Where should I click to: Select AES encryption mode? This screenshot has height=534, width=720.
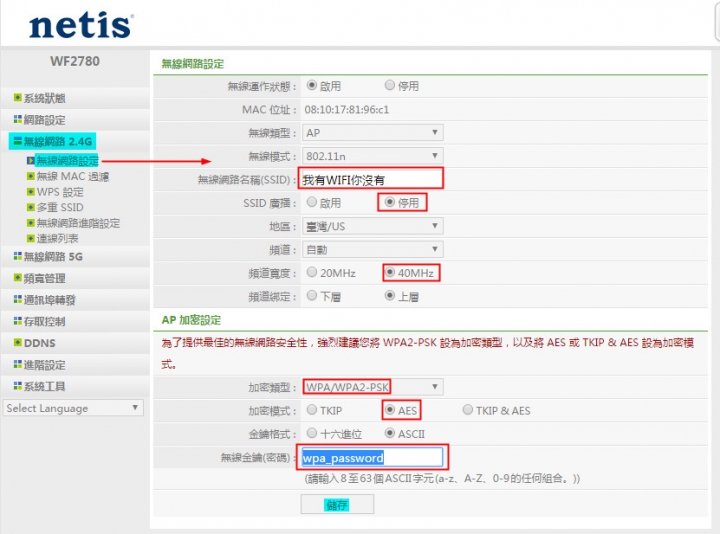(390, 410)
